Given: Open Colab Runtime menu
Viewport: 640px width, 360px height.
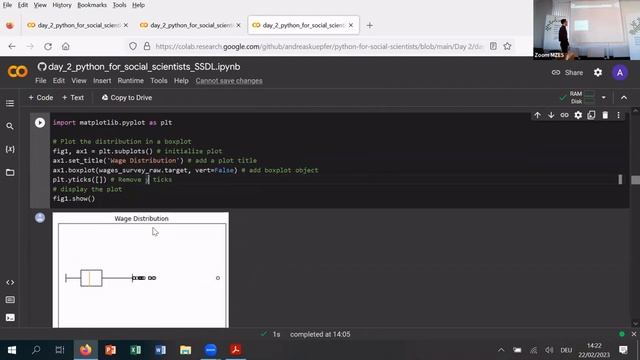Looking at the screenshot, I should coord(131,81).
